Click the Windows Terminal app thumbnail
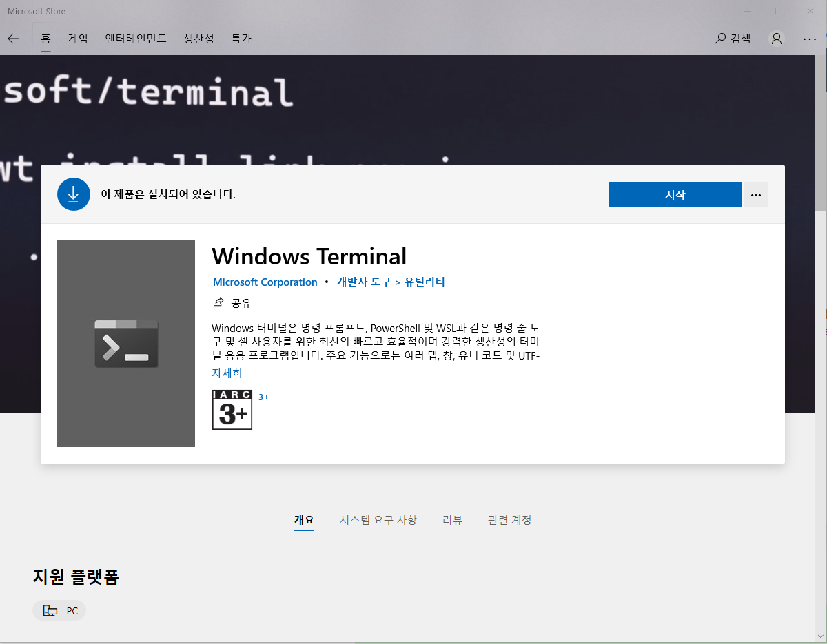Image resolution: width=827 pixels, height=644 pixels. [125, 343]
